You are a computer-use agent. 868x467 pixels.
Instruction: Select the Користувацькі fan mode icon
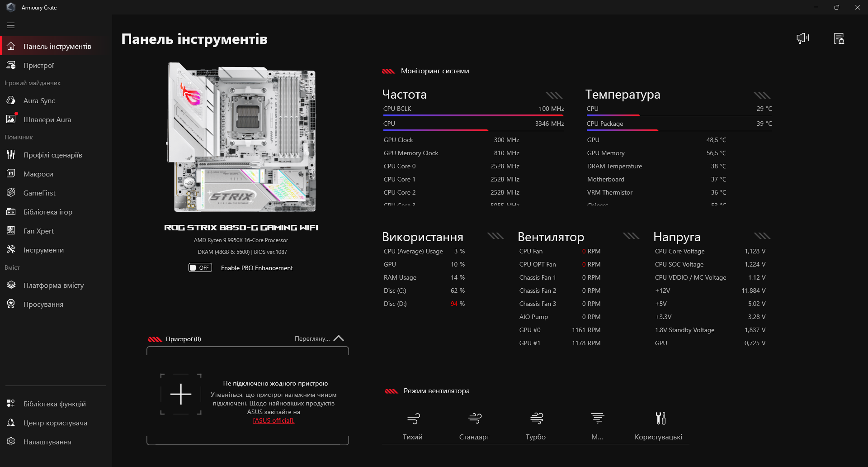tap(660, 418)
